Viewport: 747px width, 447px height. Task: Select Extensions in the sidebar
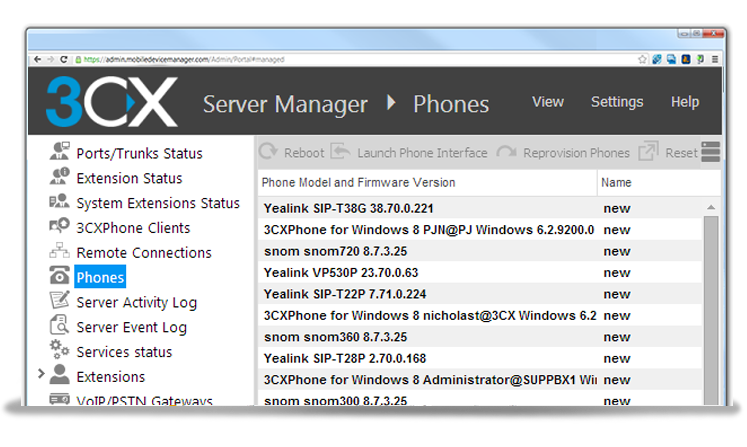click(x=111, y=376)
